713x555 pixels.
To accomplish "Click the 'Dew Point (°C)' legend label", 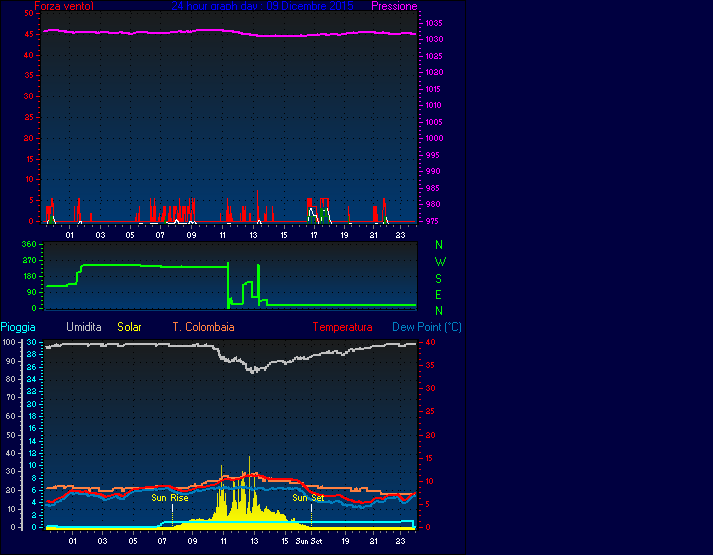I will tap(427, 327).
